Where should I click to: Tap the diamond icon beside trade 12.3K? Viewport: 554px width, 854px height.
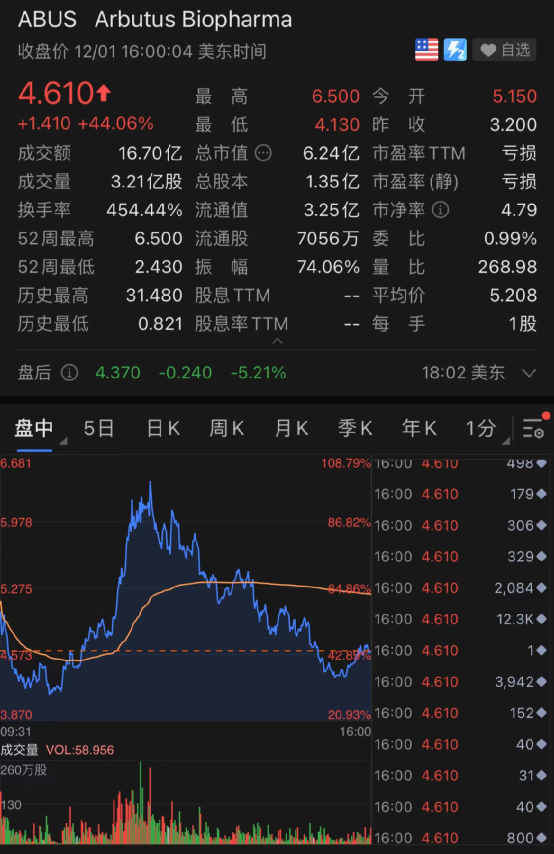pyautogui.click(x=541, y=619)
